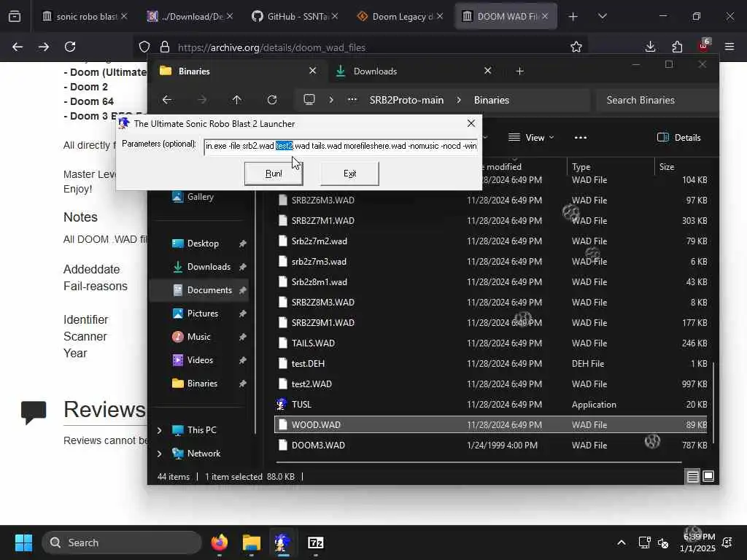Switch to details list view layout icon
Image resolution: width=747 pixels, height=560 pixels.
coord(693,476)
